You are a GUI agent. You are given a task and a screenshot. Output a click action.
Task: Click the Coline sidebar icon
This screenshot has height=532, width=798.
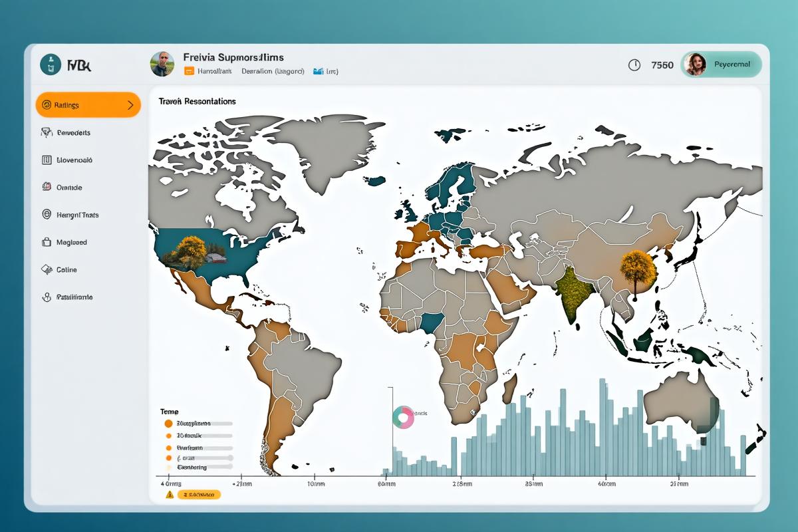(x=47, y=270)
